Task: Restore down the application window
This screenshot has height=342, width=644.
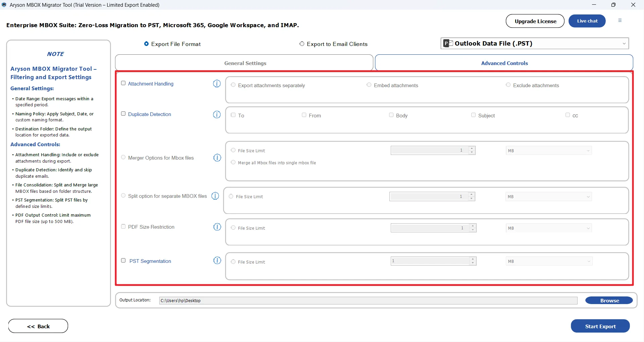Action: point(613,5)
